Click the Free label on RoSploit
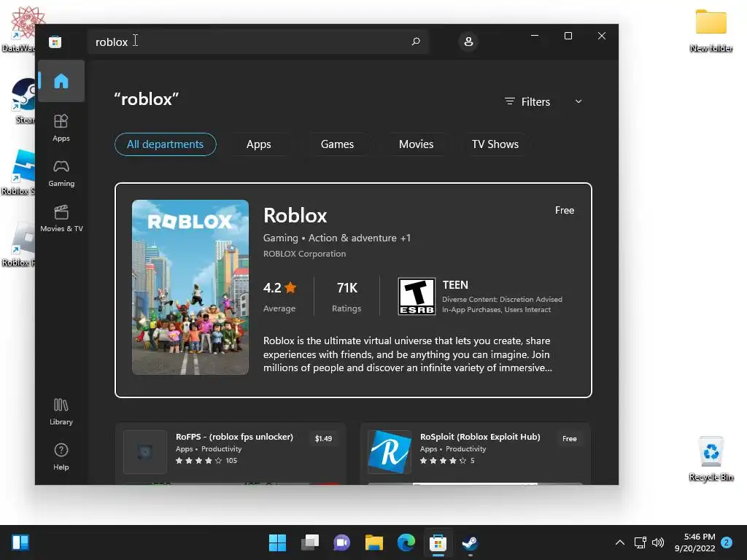The height and width of the screenshot is (560, 747). click(x=569, y=438)
